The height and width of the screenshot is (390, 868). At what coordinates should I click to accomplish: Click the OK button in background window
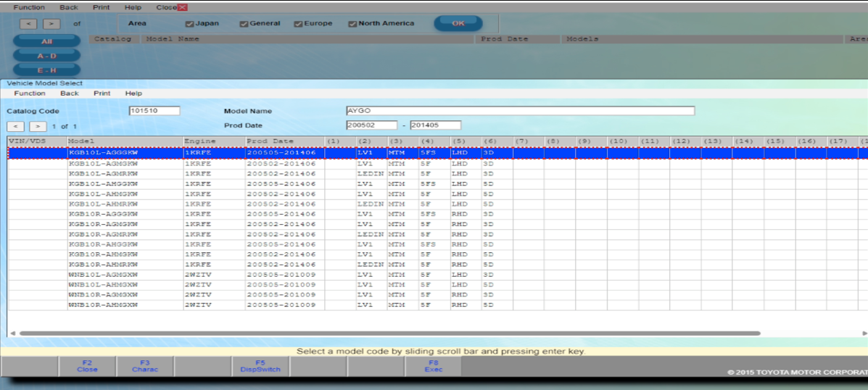coord(458,23)
